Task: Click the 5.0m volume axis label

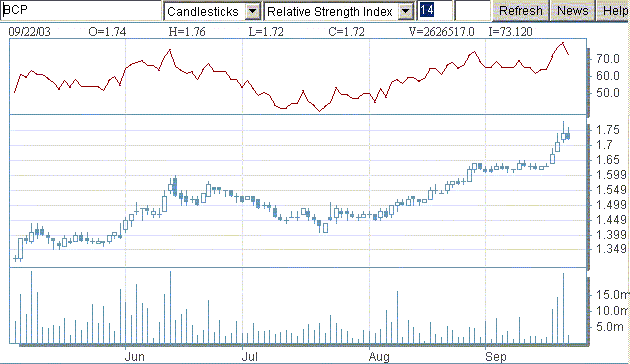Action: point(610,327)
